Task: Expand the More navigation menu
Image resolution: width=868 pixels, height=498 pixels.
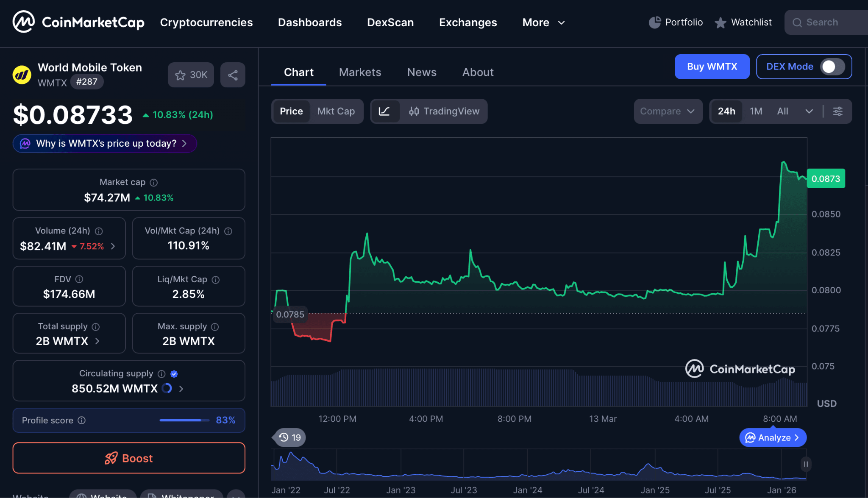Action: (x=543, y=22)
